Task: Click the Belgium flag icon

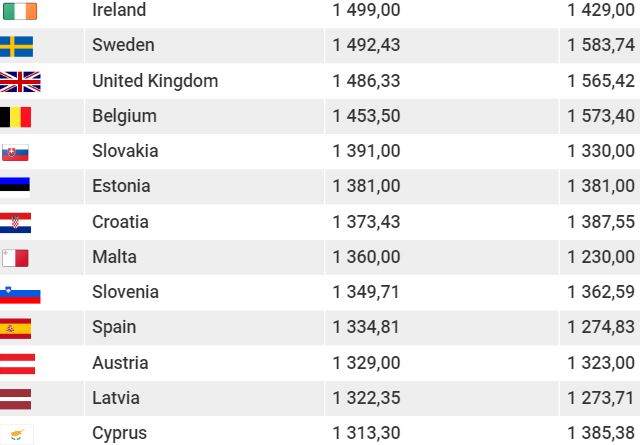Action: tap(16, 117)
